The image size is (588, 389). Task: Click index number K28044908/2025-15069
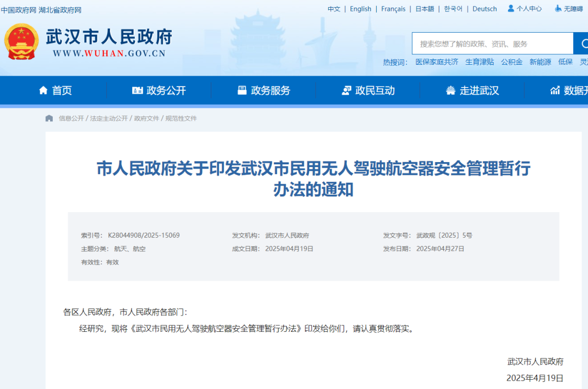tap(144, 236)
